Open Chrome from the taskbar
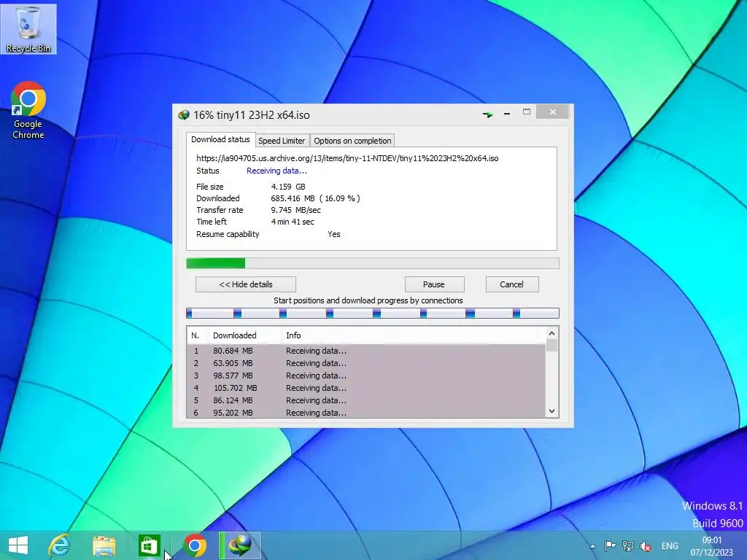 tap(194, 545)
